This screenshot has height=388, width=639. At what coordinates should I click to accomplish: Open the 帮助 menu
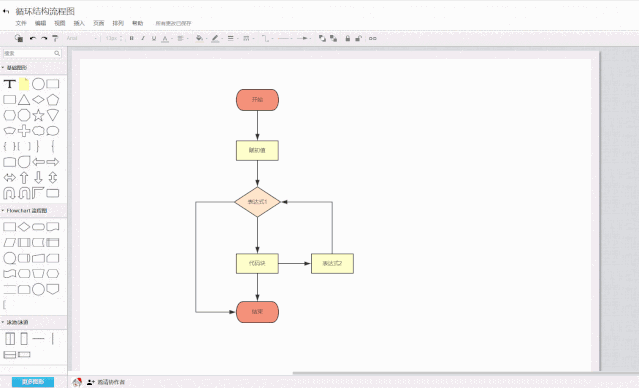coord(137,23)
